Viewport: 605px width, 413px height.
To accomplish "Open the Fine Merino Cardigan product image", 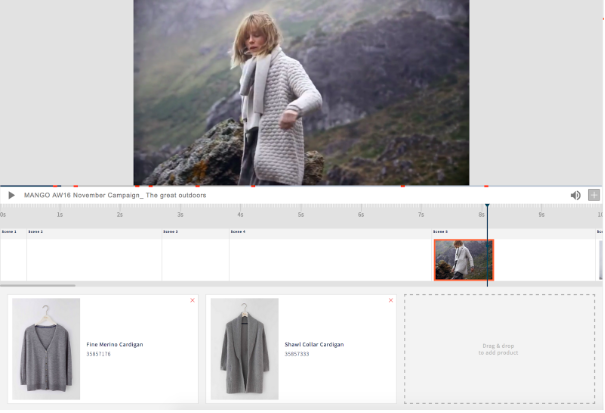I will pos(46,349).
